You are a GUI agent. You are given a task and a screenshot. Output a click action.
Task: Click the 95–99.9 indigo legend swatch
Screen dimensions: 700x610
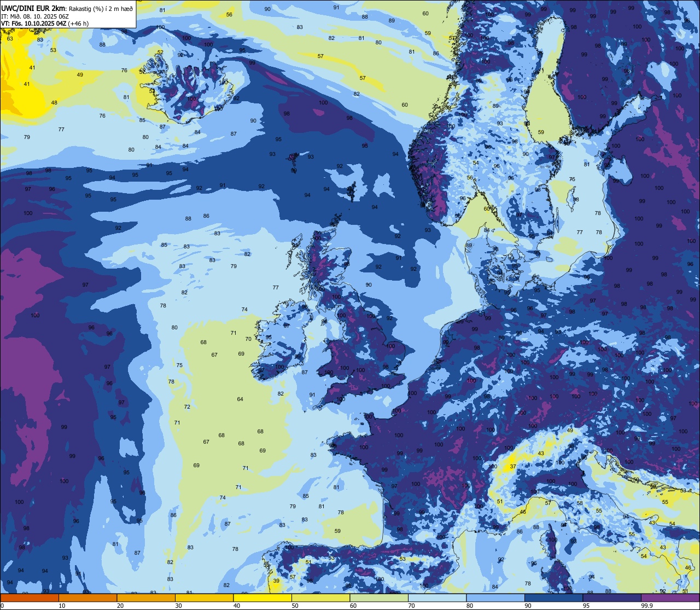[612, 598]
